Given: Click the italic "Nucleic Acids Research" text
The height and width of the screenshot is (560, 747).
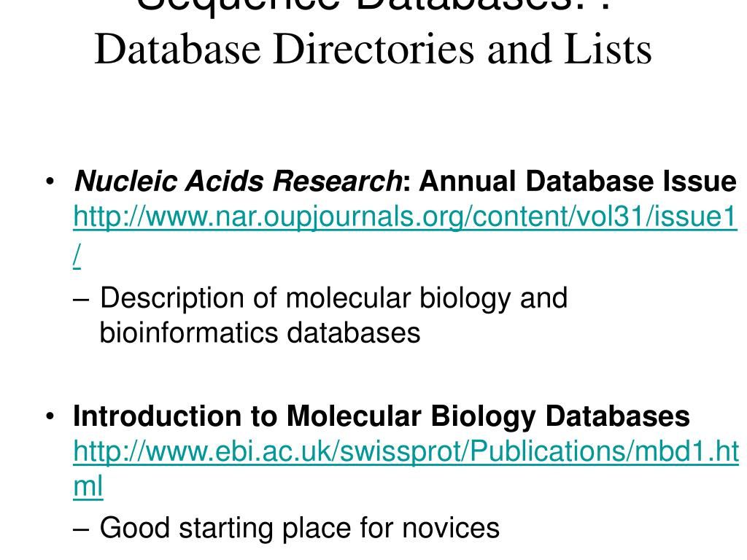Looking at the screenshot, I should click(x=238, y=182).
